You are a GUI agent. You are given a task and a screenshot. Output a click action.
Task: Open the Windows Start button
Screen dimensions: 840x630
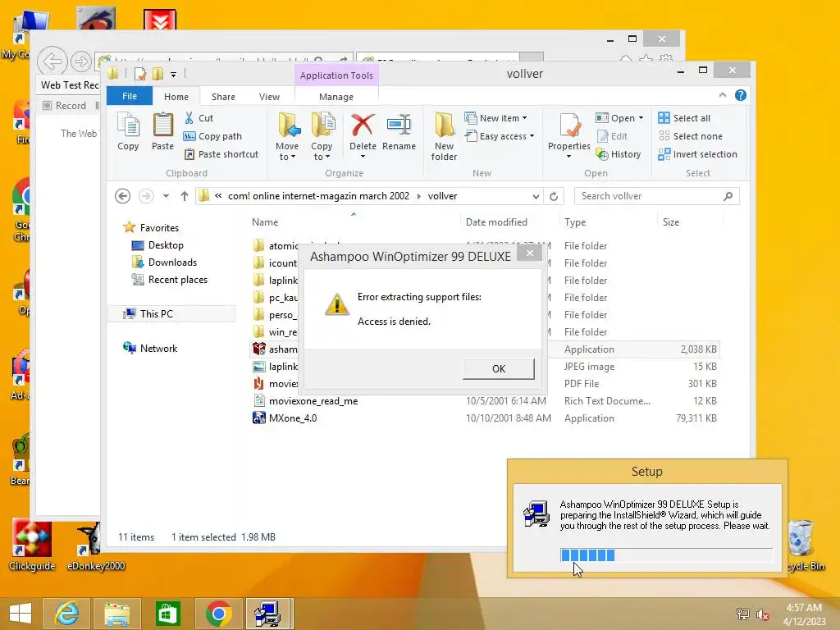[x=21, y=614]
